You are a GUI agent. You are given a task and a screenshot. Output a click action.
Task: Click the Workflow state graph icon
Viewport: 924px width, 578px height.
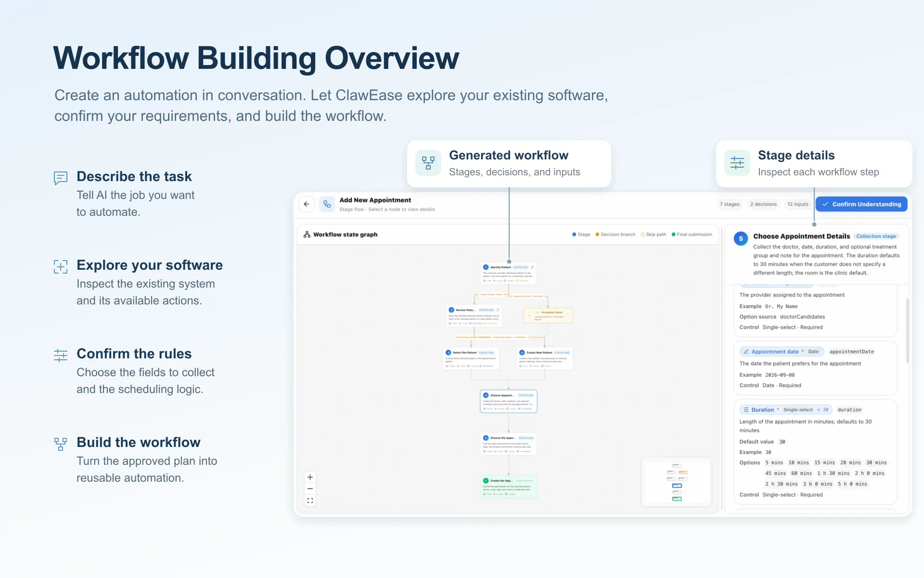tap(307, 235)
